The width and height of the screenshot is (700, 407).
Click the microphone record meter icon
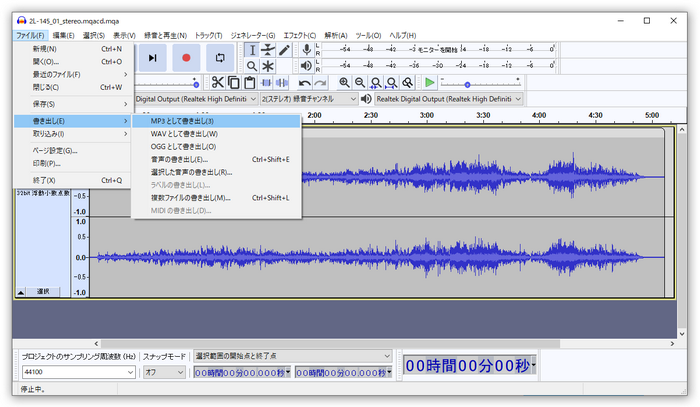pos(306,49)
